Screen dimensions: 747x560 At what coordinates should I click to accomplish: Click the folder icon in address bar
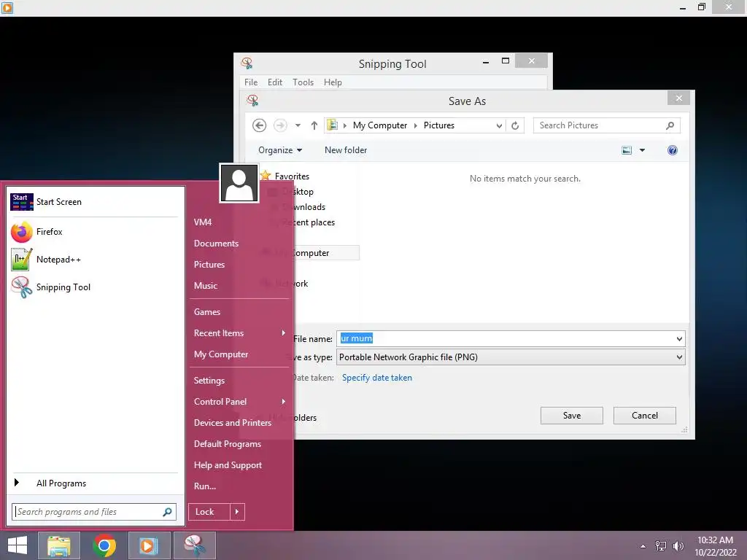coord(333,125)
